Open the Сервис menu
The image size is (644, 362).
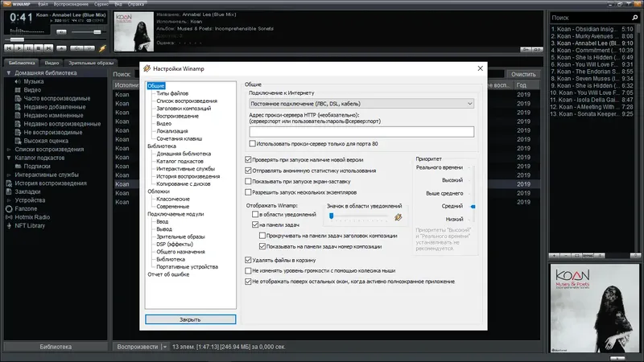(101, 4)
